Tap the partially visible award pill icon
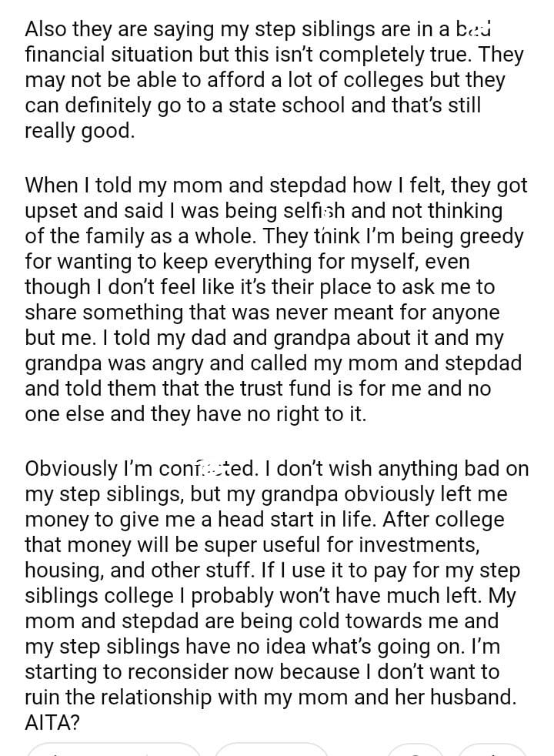Viewport: 554px width, 756px height. (x=415, y=750)
